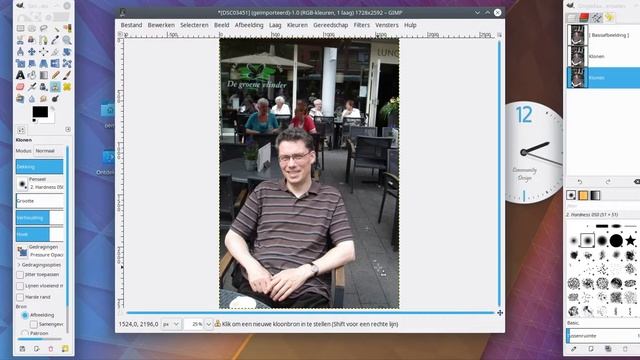Select the Free Select lasso tool
This screenshot has width=640, height=360.
point(44,28)
